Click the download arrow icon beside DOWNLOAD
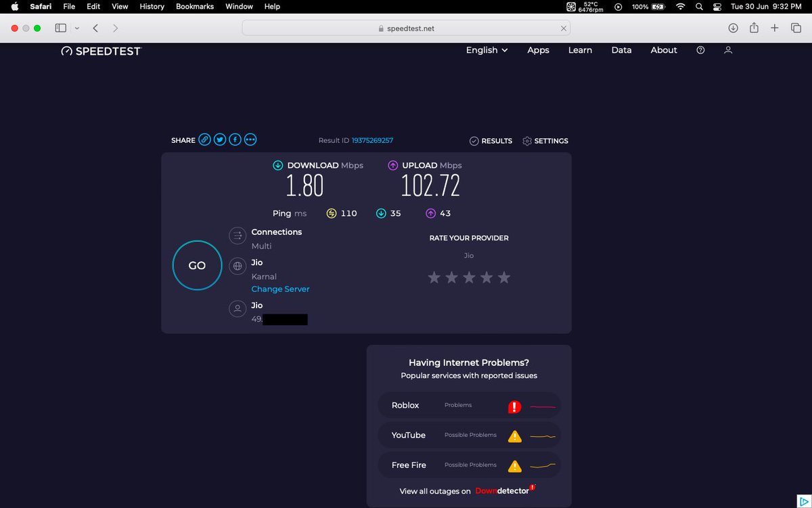The height and width of the screenshot is (508, 812). point(277,165)
